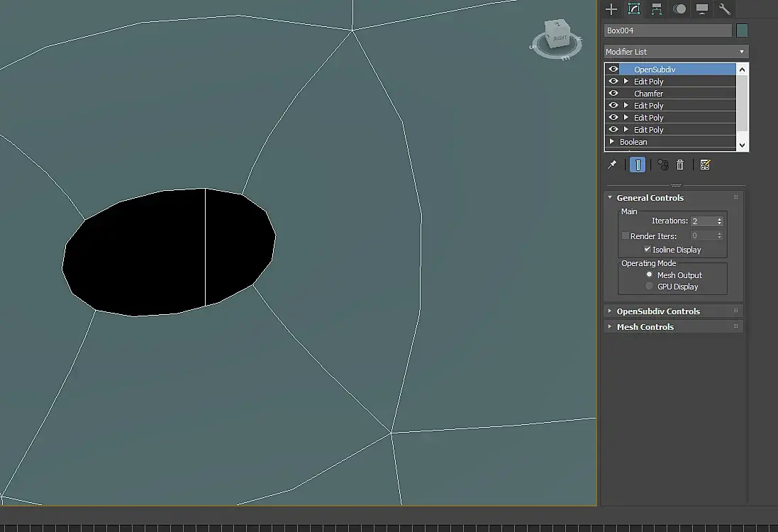
Task: Remove modifier with trash icon
Action: pyautogui.click(x=680, y=165)
